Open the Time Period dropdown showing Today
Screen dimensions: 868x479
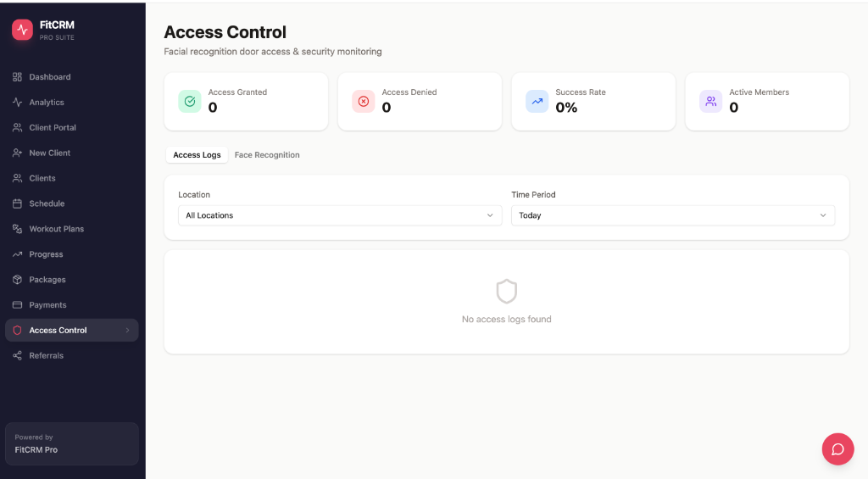pyautogui.click(x=673, y=215)
